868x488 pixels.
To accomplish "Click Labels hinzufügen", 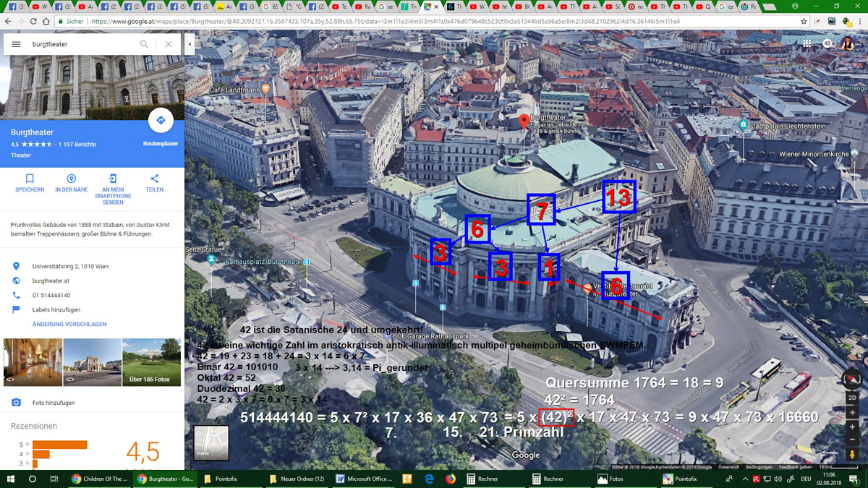I will click(x=56, y=309).
